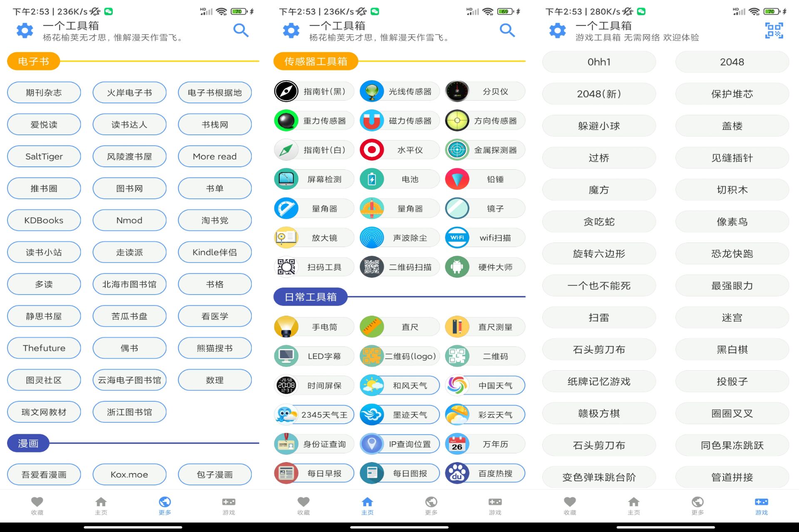Launch the 硬件大师 hardware tool
Image resolution: width=799 pixels, height=532 pixels.
point(484,267)
